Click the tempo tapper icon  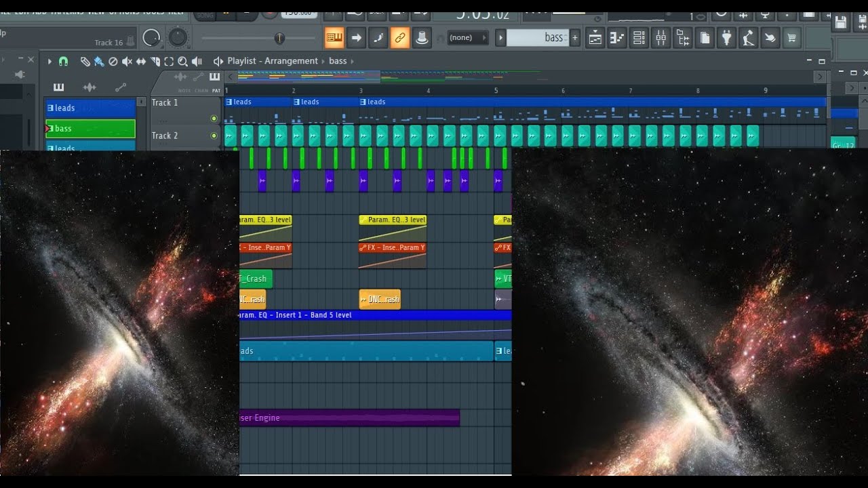coord(748,38)
